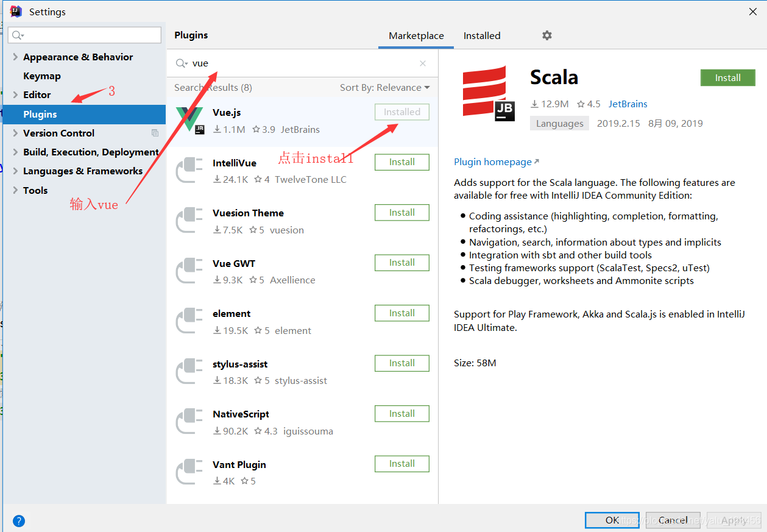The image size is (767, 532).
Task: Open search options magnifier in plugins search
Action: (182, 63)
